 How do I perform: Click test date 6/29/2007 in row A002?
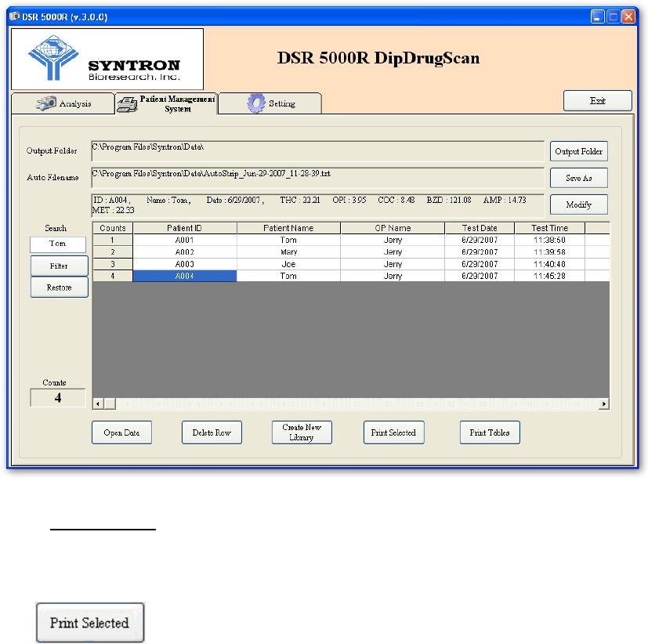(x=480, y=252)
